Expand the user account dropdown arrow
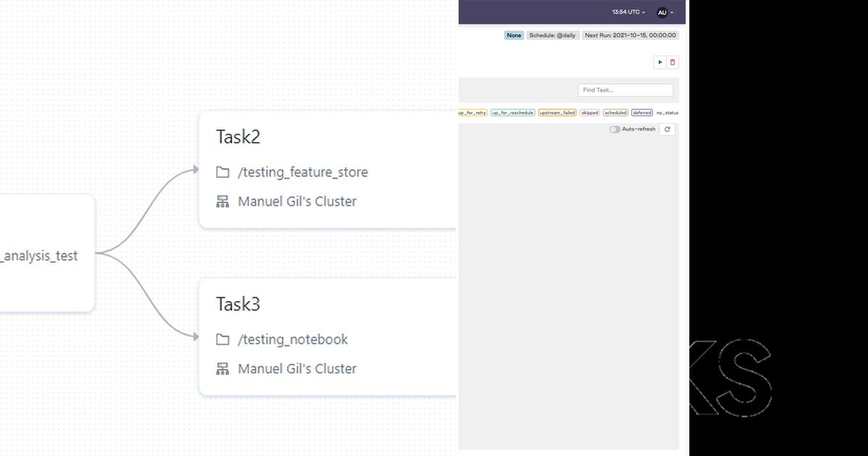Screen dimensions: 868x456 click(x=673, y=12)
